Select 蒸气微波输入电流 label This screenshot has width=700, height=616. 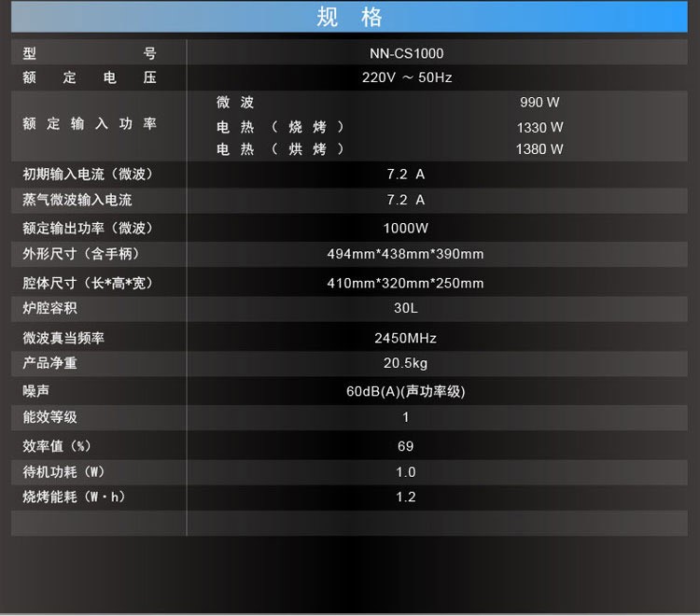77,200
